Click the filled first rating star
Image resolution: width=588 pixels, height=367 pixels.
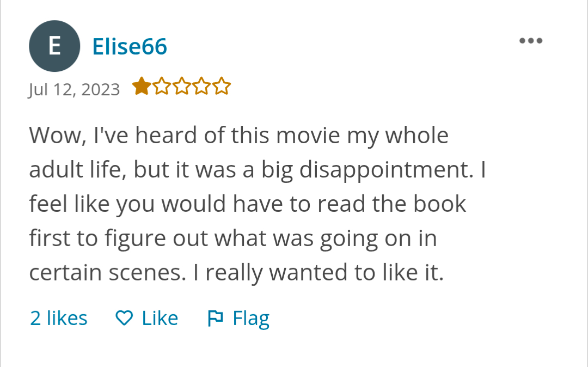[142, 87]
